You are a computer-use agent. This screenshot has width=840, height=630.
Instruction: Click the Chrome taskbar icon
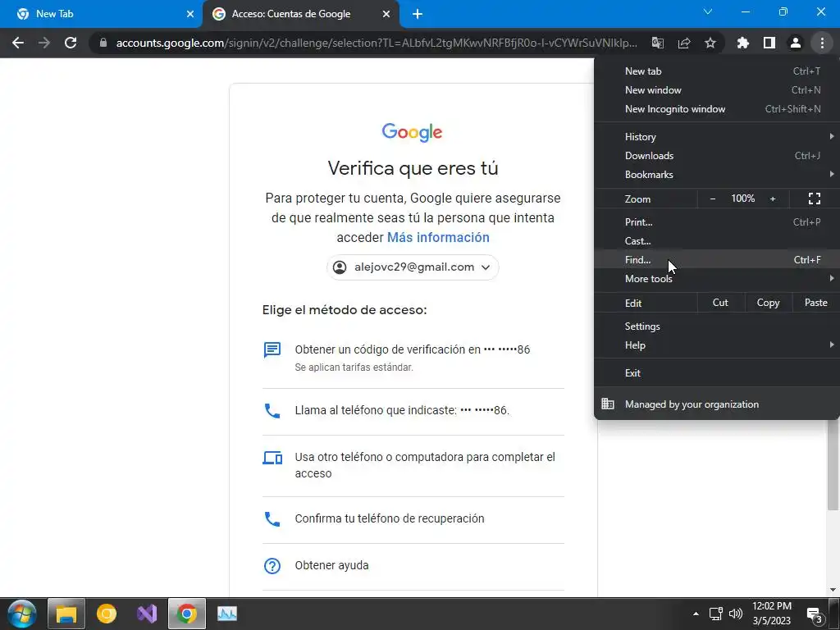(x=187, y=614)
